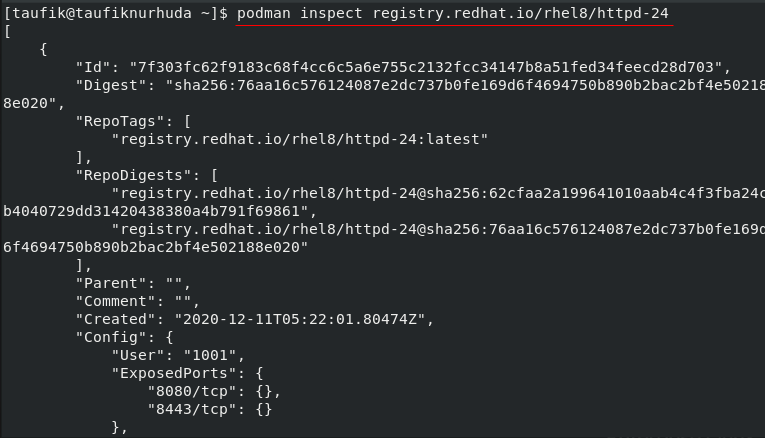Click the "Parent" key
The image size is (765, 438).
click(111, 283)
